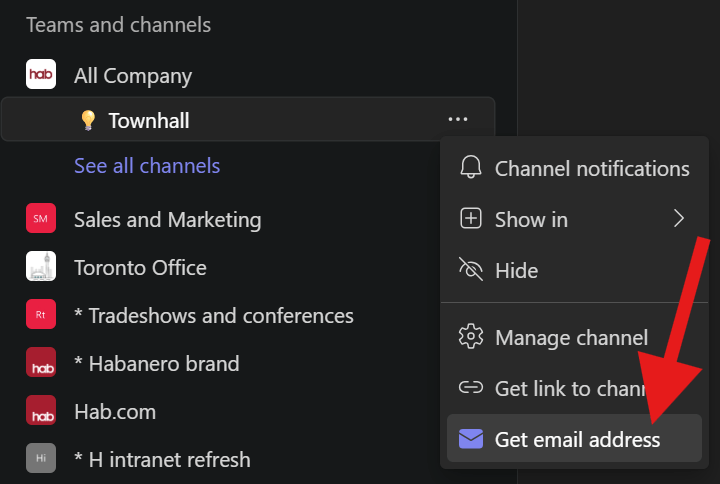
Task: Select Get link to channel
Action: tap(570, 388)
